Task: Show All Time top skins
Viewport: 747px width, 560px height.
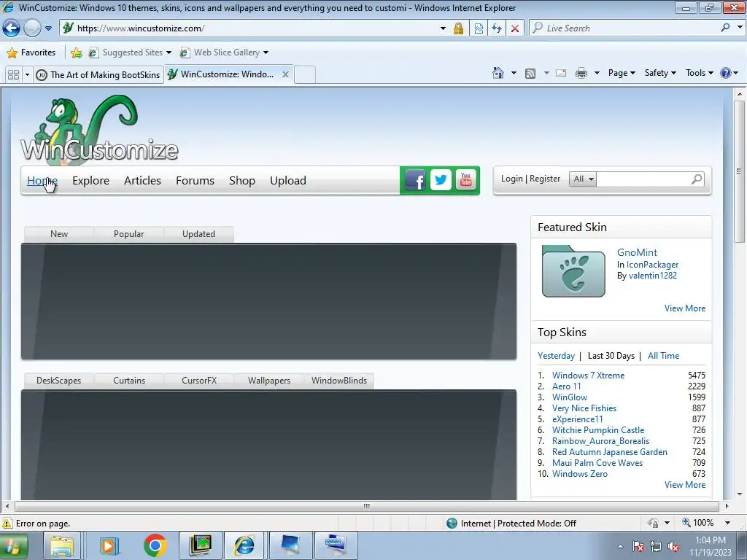Action: coord(663,356)
